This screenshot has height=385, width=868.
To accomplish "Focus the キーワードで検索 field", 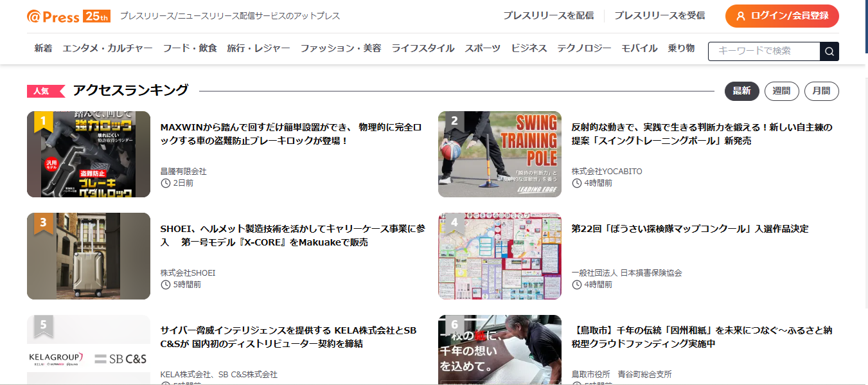I will [x=764, y=51].
